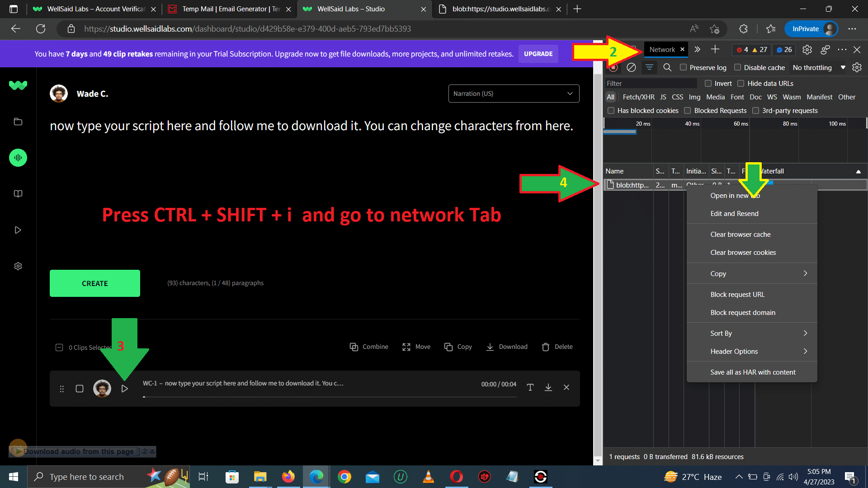Viewport: 868px width, 488px height.
Task: Add new DevTools tool plus icon
Action: [715, 49]
